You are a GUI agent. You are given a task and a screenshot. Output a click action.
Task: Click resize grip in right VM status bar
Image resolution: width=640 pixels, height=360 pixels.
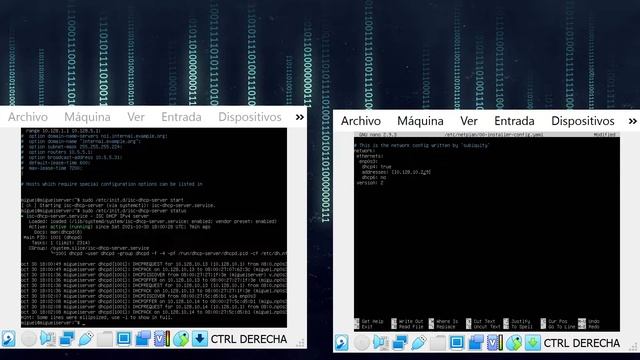pyautogui.click(x=634, y=347)
